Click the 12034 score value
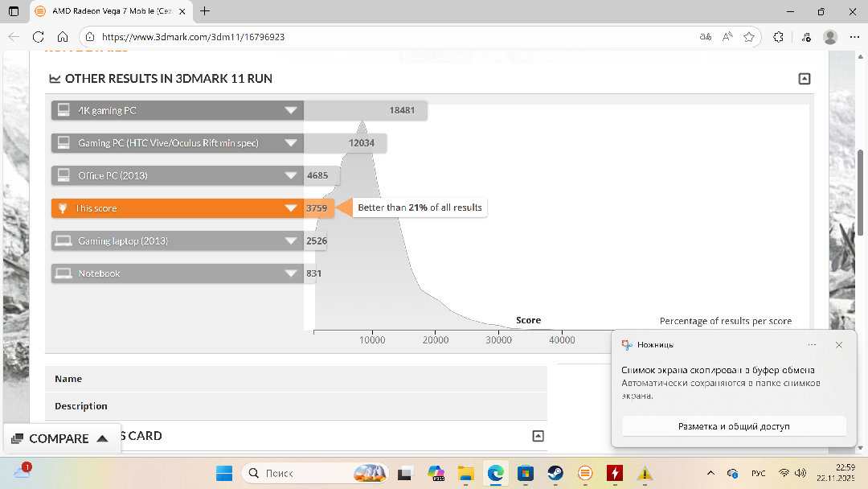The image size is (868, 489). (362, 143)
